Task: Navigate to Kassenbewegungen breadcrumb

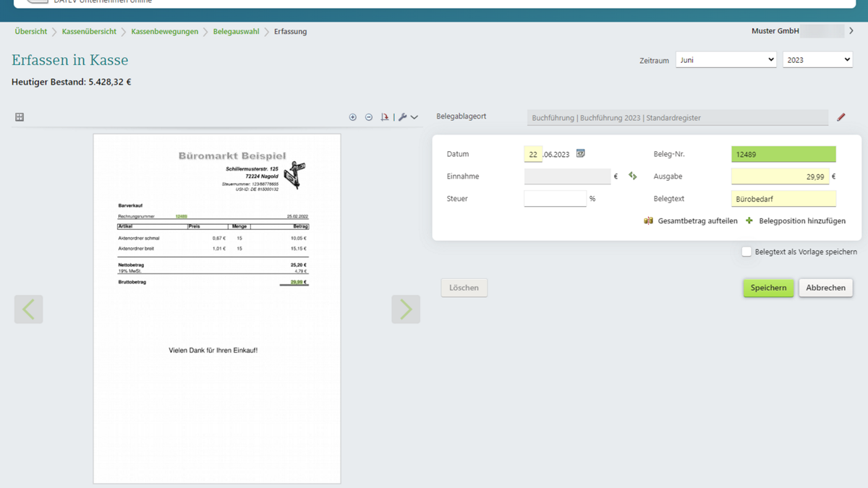Action: [165, 32]
